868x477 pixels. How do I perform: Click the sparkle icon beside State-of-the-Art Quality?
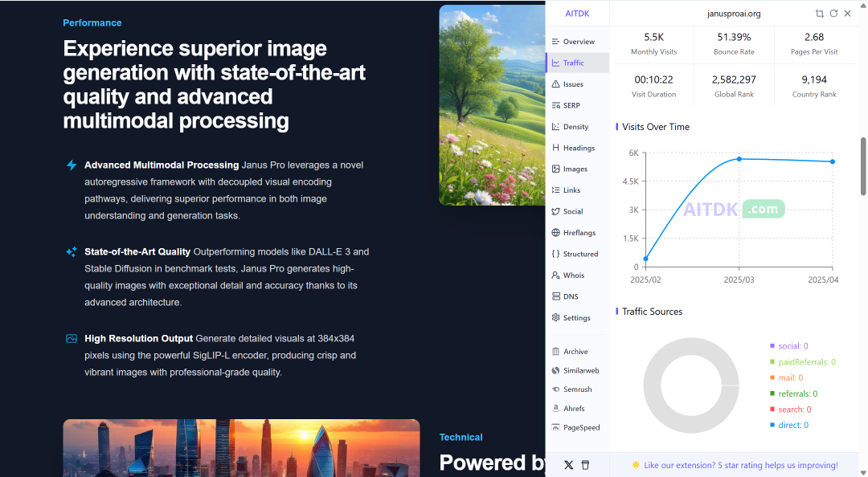pos(72,252)
